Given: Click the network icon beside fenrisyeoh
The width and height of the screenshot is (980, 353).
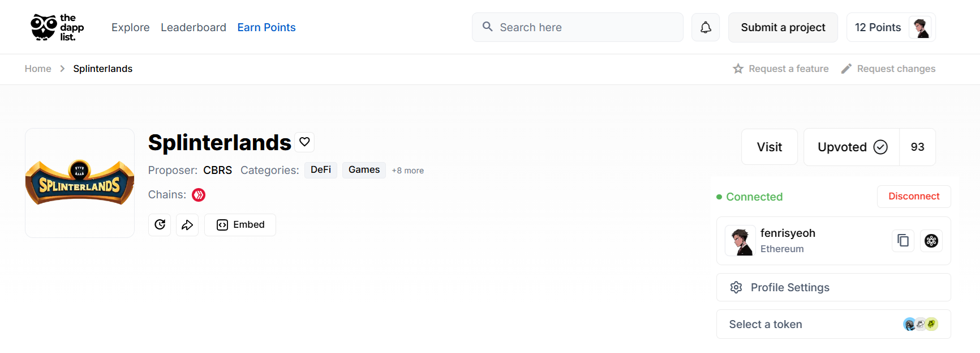Looking at the screenshot, I should 931,241.
